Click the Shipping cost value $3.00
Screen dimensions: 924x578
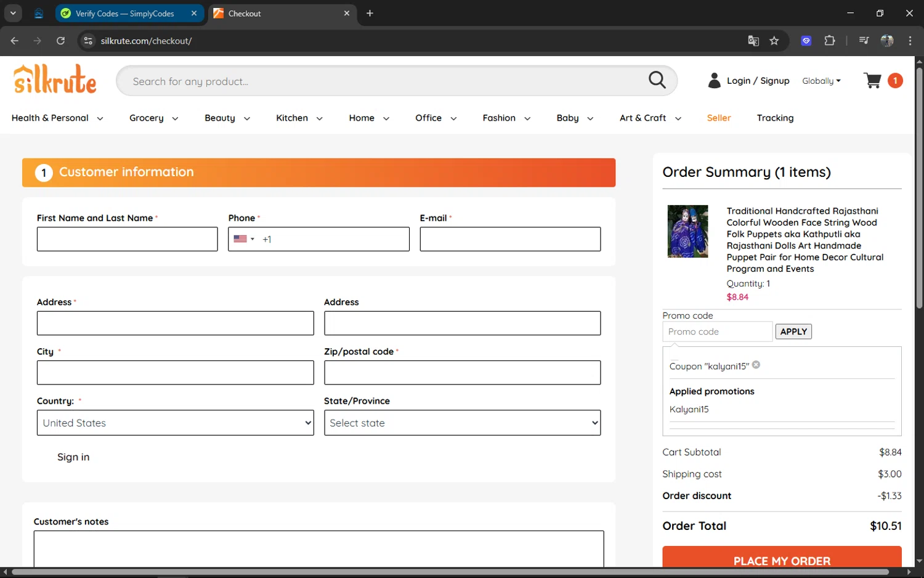coord(890,474)
